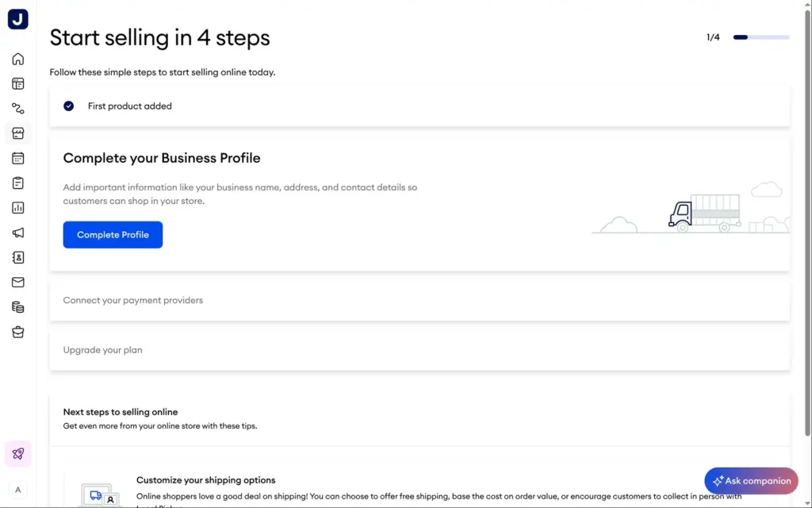The height and width of the screenshot is (508, 812).
Task: Open the First product added row
Action: [419, 106]
